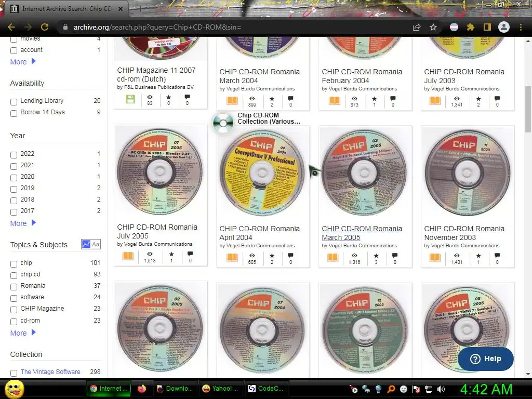The image size is (532, 399).
Task: Check The Vintage Software collection filter
Action: pos(14,373)
